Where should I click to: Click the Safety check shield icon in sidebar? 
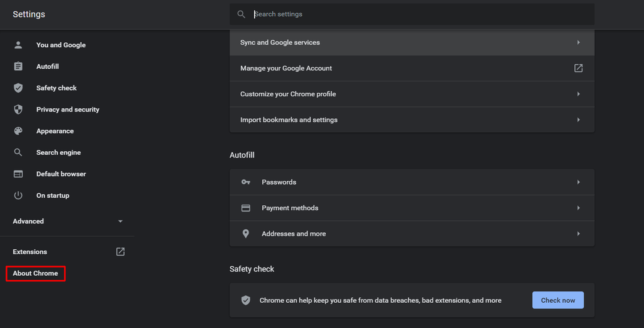click(x=18, y=88)
